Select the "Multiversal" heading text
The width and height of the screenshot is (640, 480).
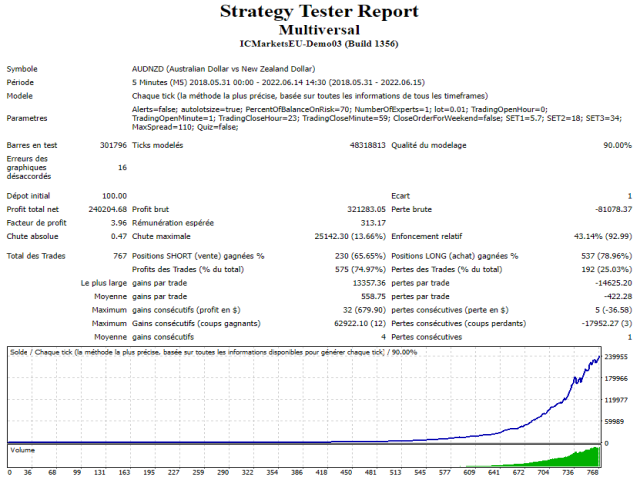tap(319, 30)
